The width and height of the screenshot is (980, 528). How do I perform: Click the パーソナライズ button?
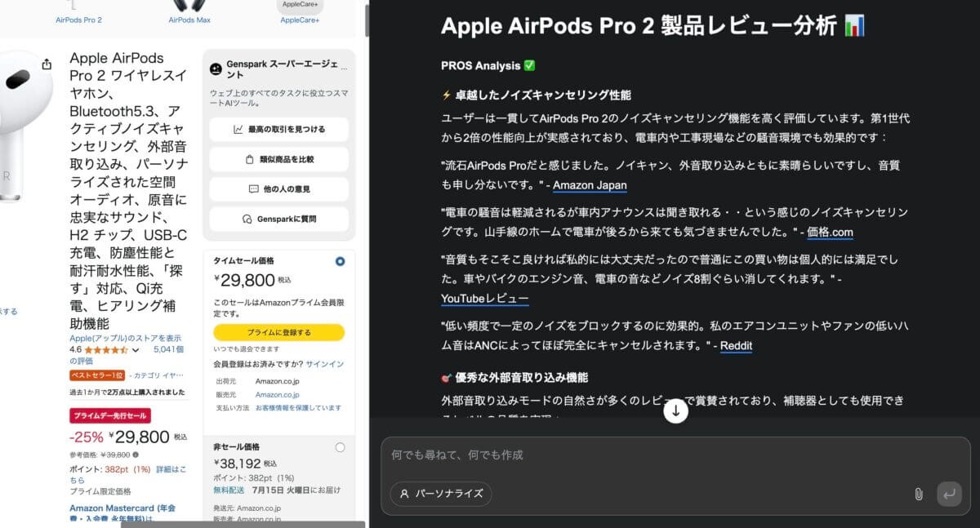[441, 494]
